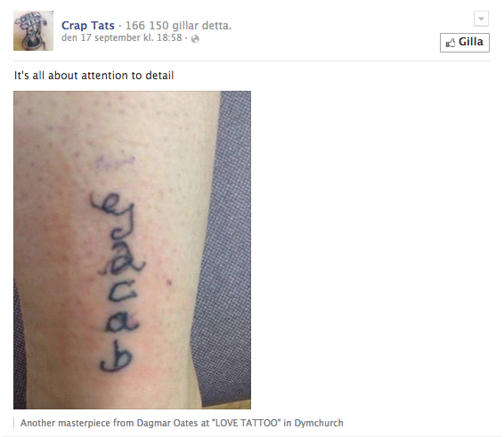Click the word Dymchurch in the caption
Screen dimensions: 504x437
(x=319, y=423)
